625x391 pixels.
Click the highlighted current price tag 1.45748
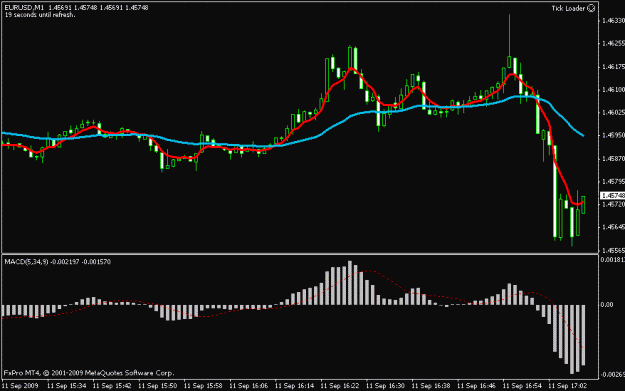(x=613, y=196)
